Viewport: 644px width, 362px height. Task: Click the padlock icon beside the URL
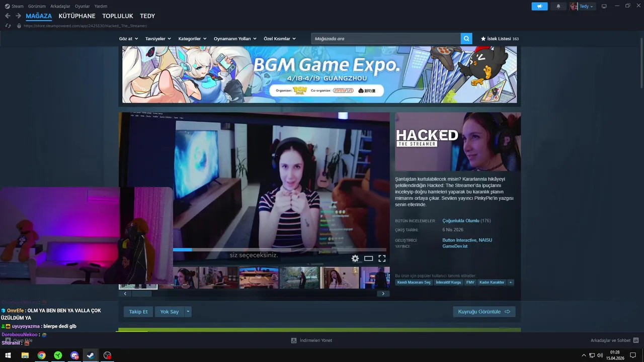pos(19,26)
